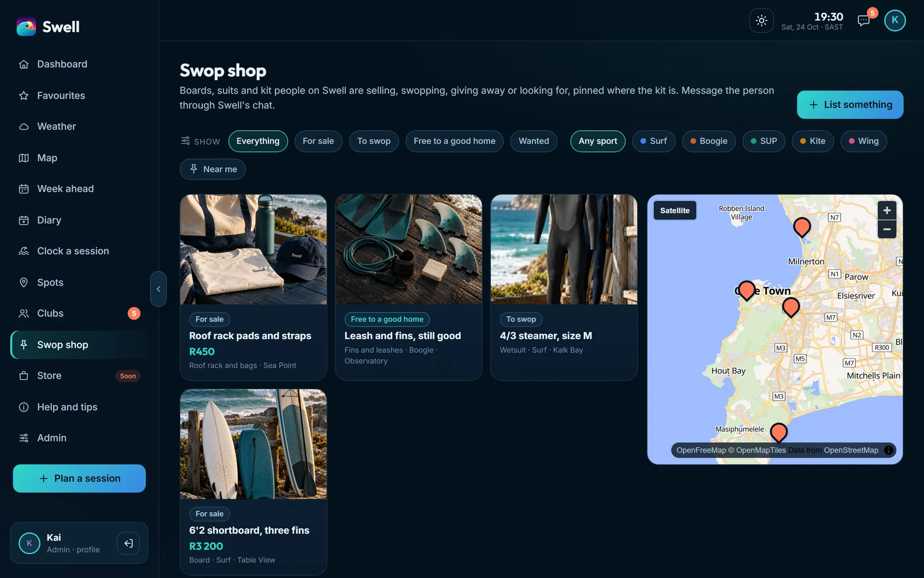
Task: Toggle the Near me filter
Action: [x=213, y=169]
